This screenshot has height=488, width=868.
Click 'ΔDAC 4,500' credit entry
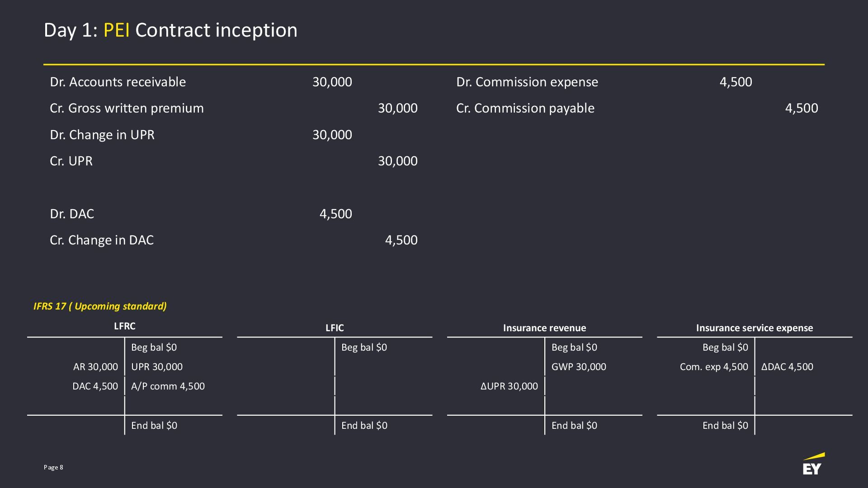click(787, 367)
